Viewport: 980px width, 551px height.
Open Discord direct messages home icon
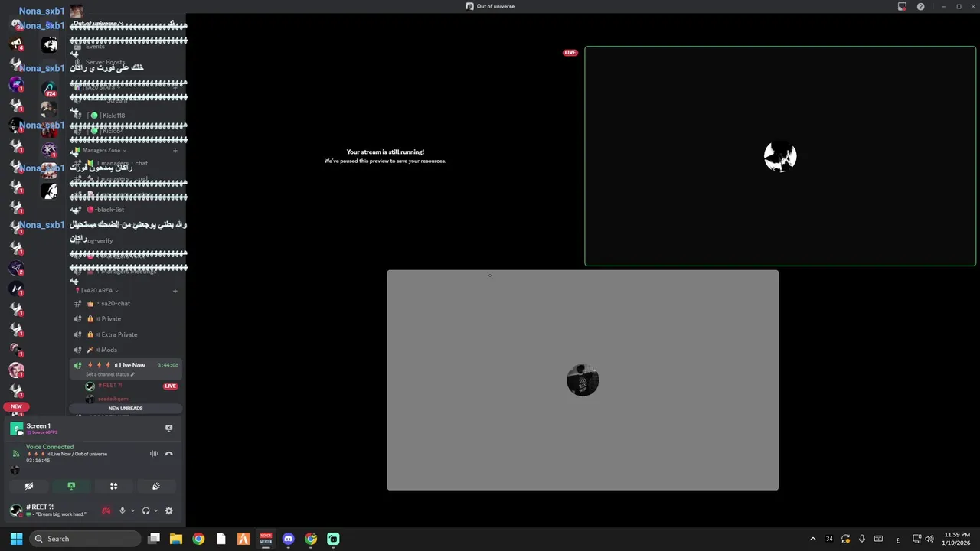[16, 24]
